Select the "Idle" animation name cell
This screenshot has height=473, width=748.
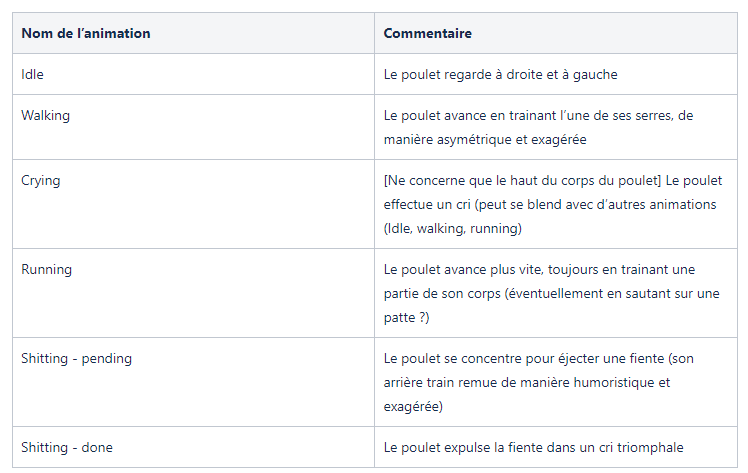click(33, 74)
